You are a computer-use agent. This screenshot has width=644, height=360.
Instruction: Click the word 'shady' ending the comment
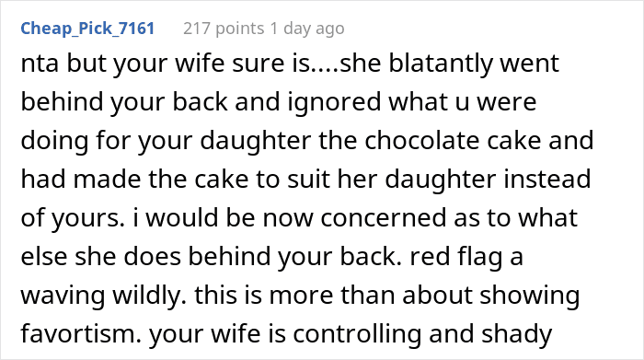coord(517,334)
